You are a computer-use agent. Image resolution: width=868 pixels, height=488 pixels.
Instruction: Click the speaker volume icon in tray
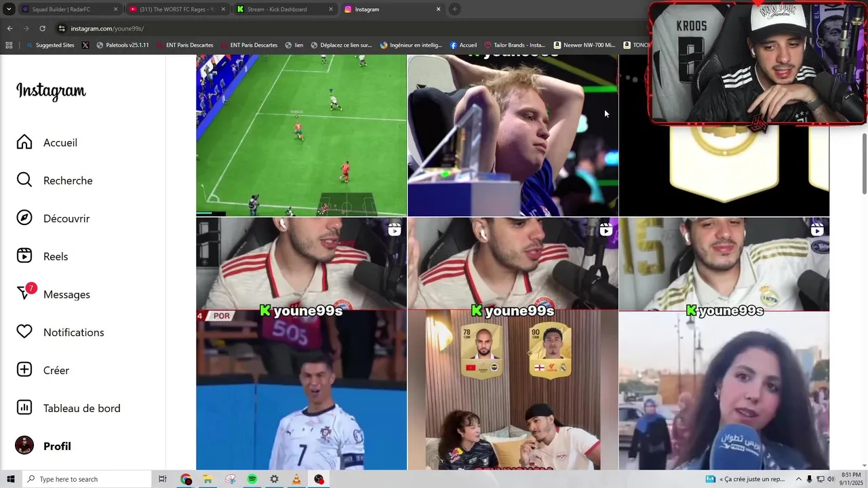pos(831,479)
